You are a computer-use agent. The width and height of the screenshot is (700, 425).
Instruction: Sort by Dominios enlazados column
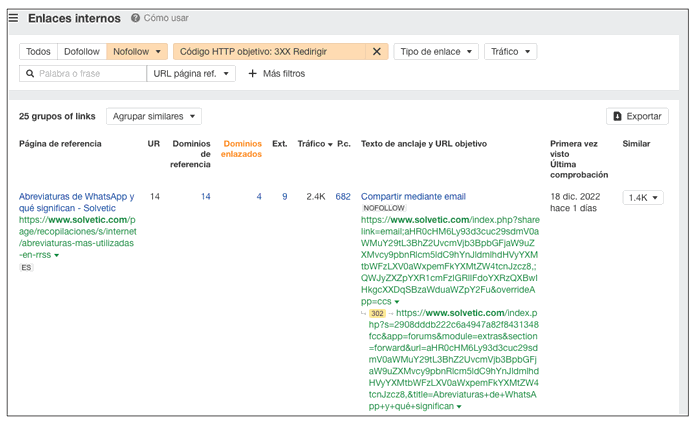(242, 149)
